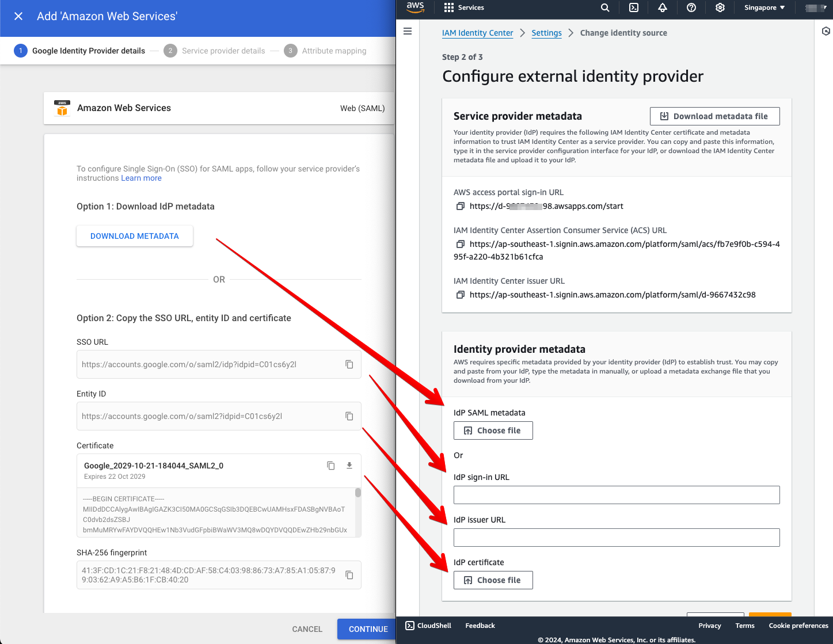This screenshot has width=833, height=644.
Task: Open AWS notifications bell
Action: click(x=663, y=7)
